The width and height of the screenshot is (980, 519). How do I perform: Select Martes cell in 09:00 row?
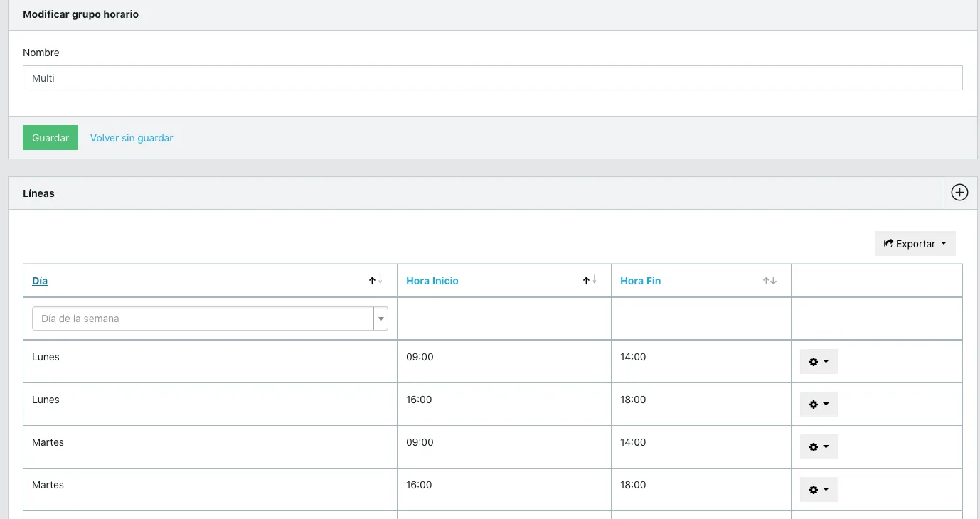pyautogui.click(x=48, y=442)
